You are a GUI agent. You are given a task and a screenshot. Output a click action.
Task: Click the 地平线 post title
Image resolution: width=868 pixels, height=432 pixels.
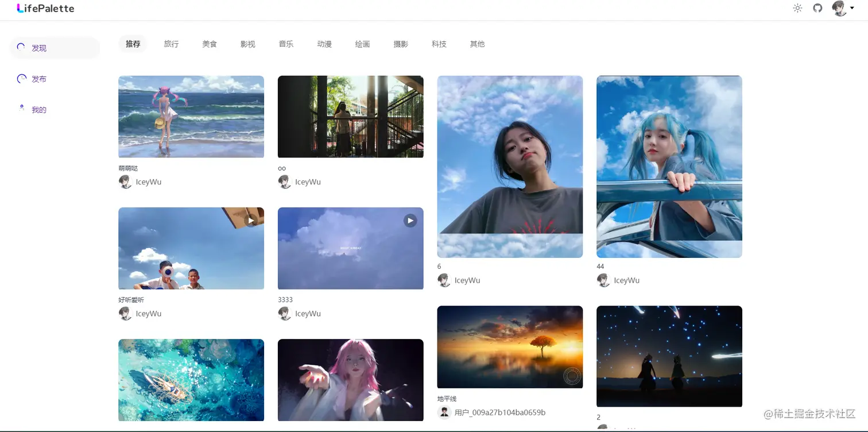[447, 399]
